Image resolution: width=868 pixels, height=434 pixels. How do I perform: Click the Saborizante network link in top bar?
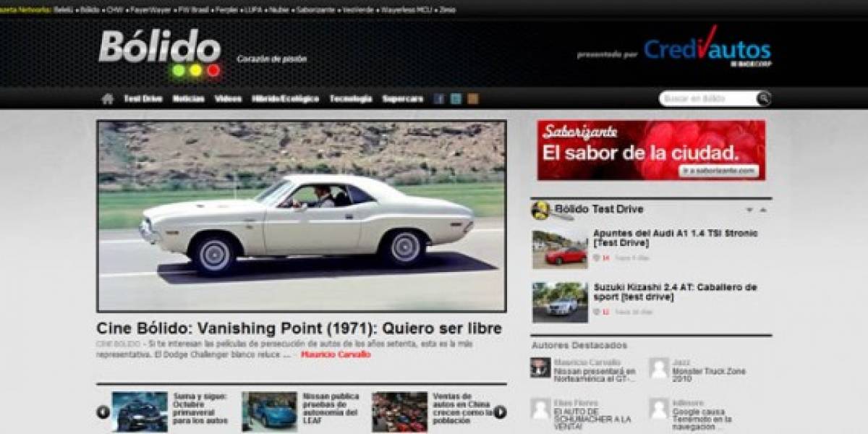[x=316, y=10]
